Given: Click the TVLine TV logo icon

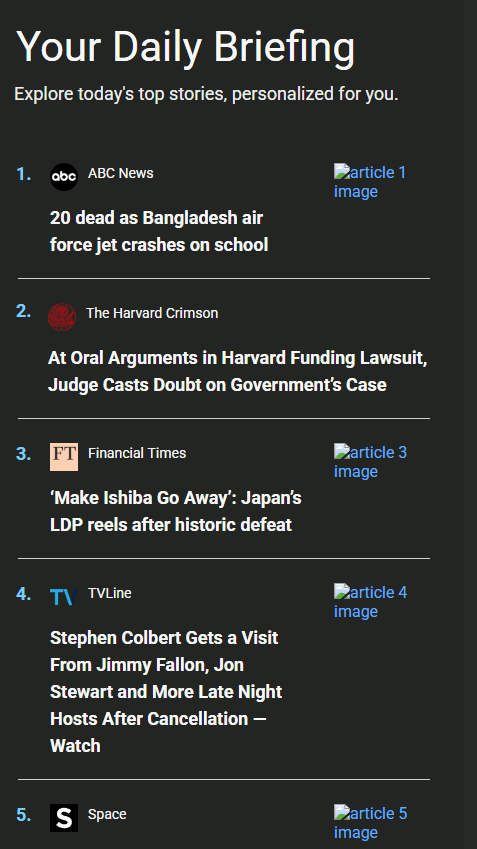Looking at the screenshot, I should click(x=64, y=597).
